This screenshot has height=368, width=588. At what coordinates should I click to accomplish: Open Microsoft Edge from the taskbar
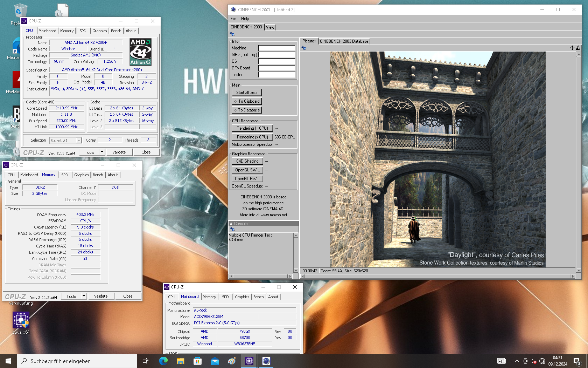[163, 361]
